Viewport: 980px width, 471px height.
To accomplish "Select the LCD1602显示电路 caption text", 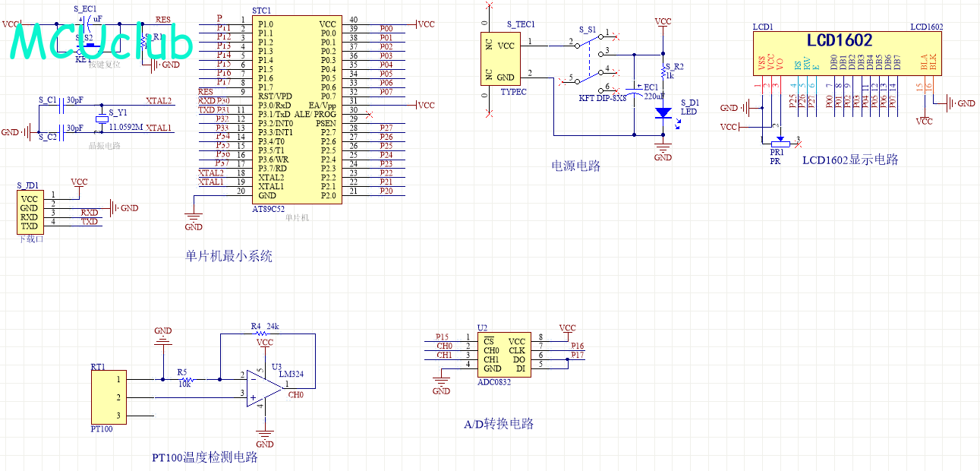I will pyautogui.click(x=850, y=160).
